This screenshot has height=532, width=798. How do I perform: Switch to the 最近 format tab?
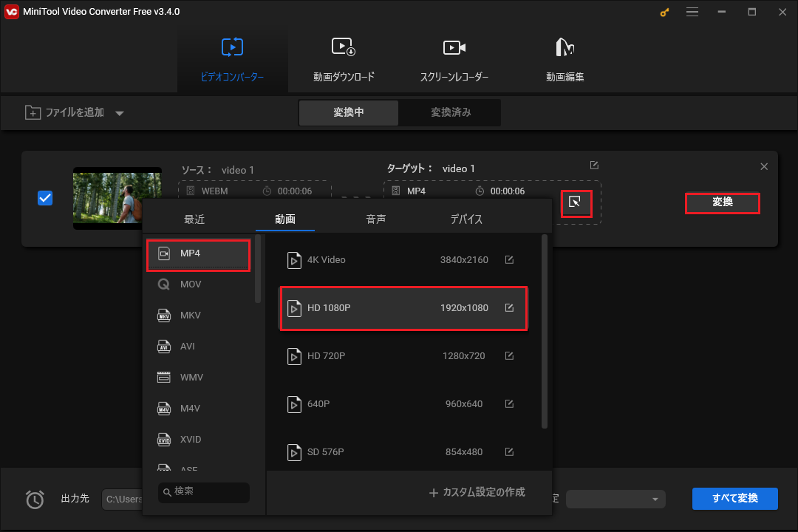194,219
